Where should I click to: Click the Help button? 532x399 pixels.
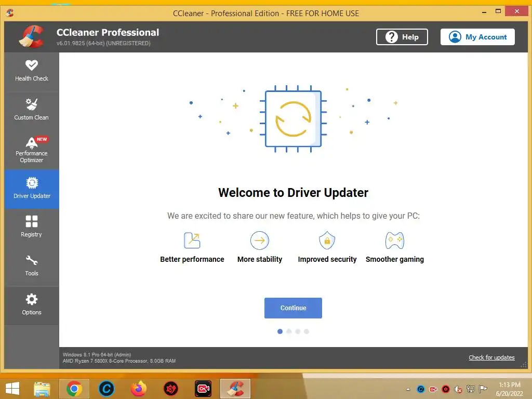coord(402,37)
